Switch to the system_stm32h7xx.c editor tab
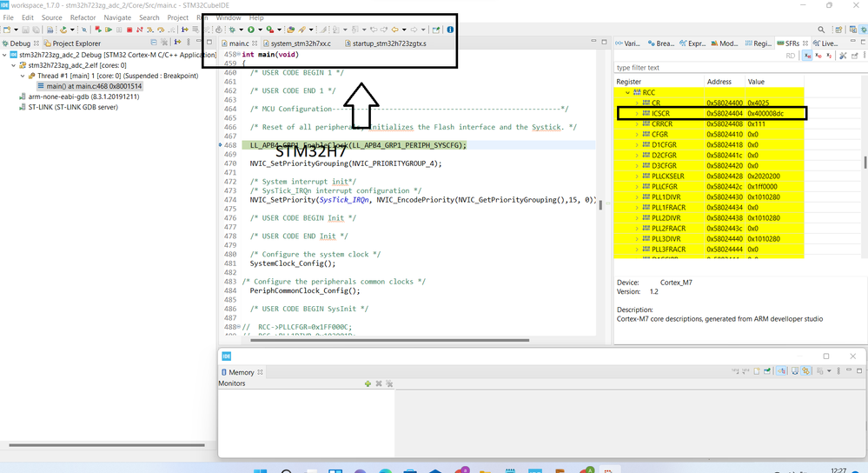The height and width of the screenshot is (473, 868). tap(296, 43)
